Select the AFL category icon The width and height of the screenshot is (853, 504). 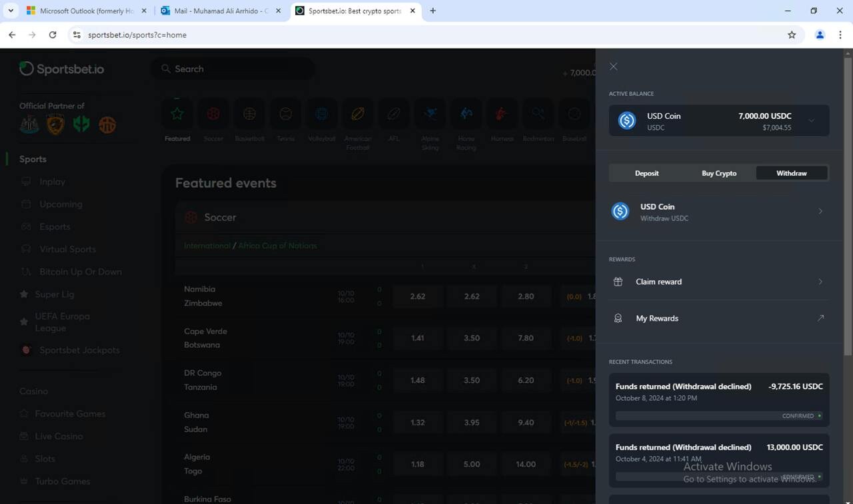394,114
